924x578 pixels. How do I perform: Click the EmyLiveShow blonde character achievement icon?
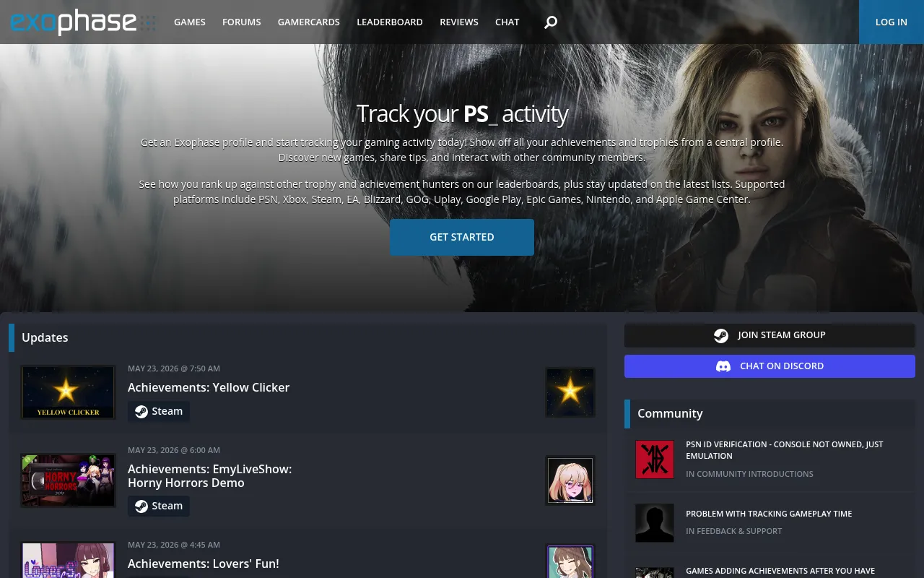570,480
